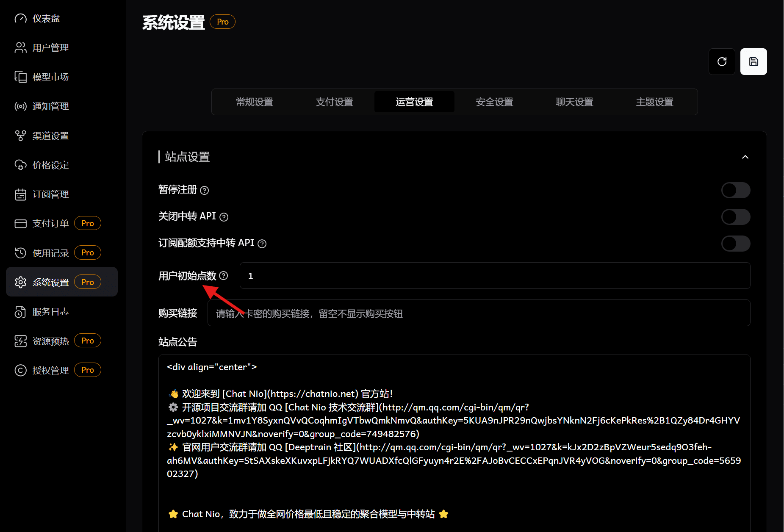Open 仪表盘 from the sidebar
Image resolution: width=784 pixels, height=532 pixels.
[62, 18]
